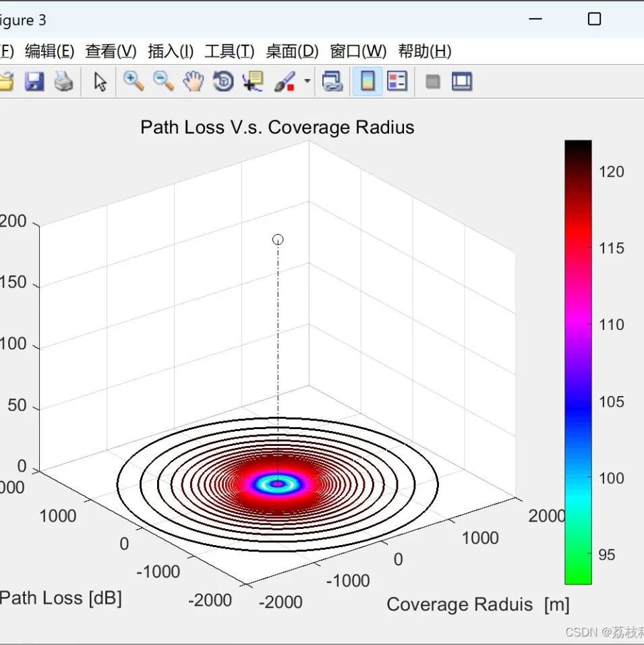Open the 编辑(E) menu
This screenshot has height=645, width=644.
50,51
